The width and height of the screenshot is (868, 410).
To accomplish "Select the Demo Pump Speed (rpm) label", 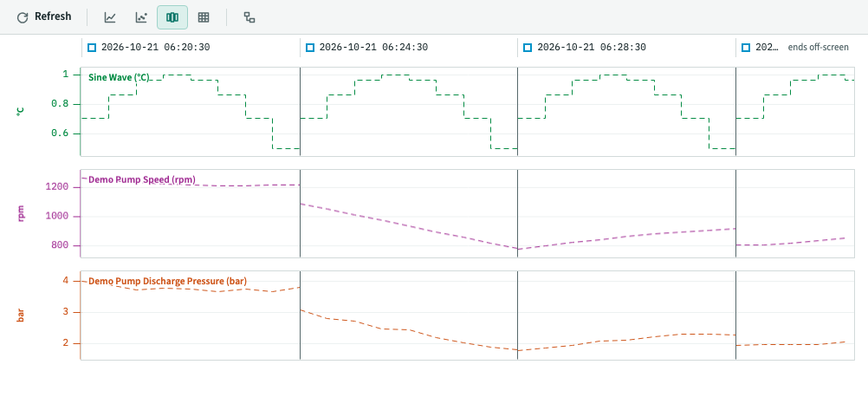I will 142,179.
